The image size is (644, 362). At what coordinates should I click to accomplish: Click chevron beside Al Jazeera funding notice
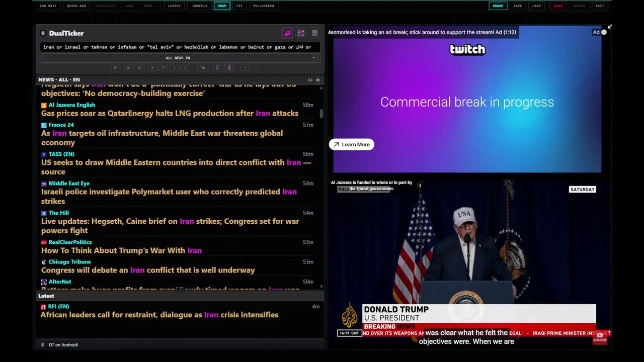420,186
